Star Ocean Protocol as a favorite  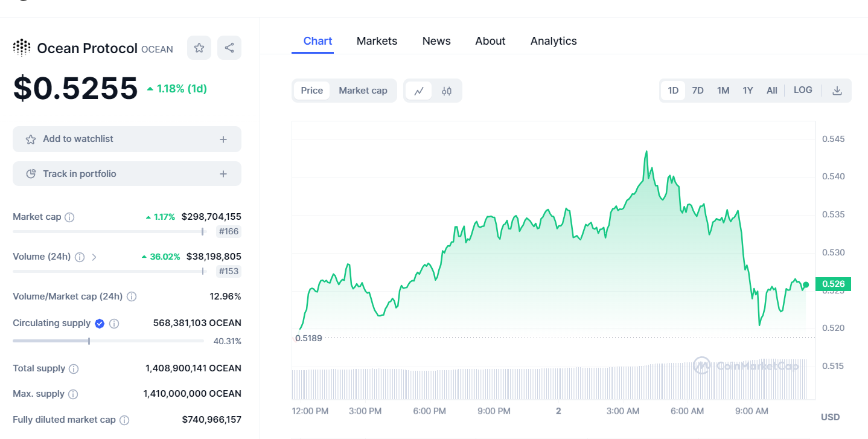pyautogui.click(x=199, y=48)
